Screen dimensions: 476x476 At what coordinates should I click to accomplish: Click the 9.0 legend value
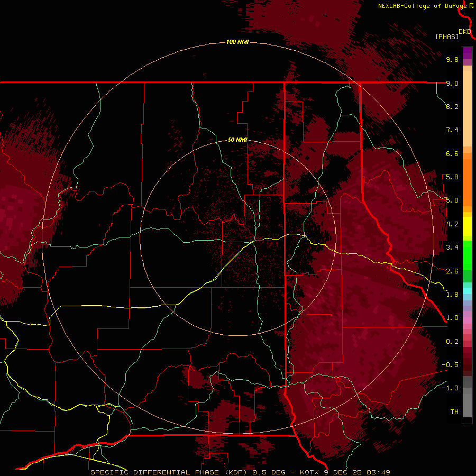tap(452, 83)
